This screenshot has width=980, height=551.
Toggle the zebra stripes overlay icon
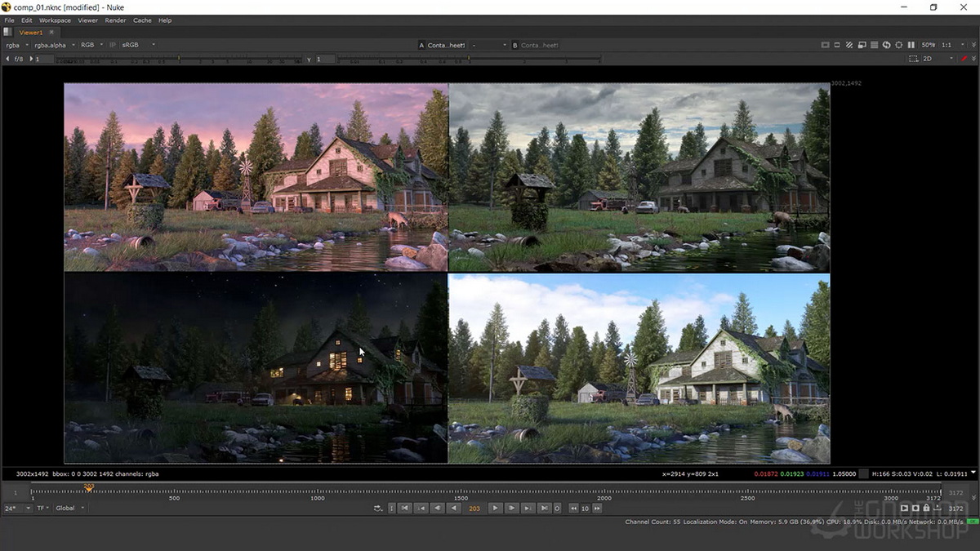(x=849, y=45)
